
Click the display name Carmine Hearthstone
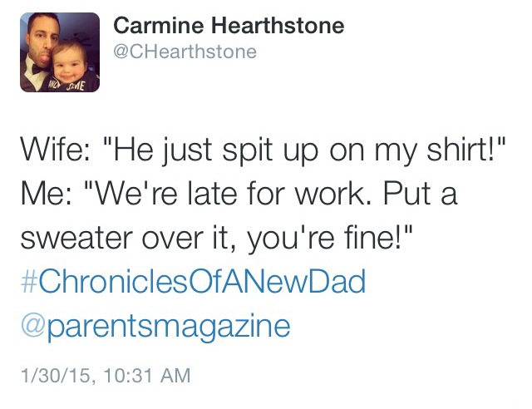228,26
